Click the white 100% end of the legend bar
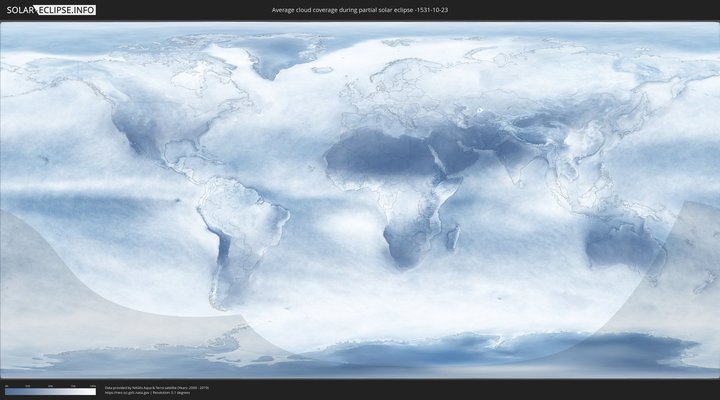This screenshot has height=400, width=720. coord(93,392)
